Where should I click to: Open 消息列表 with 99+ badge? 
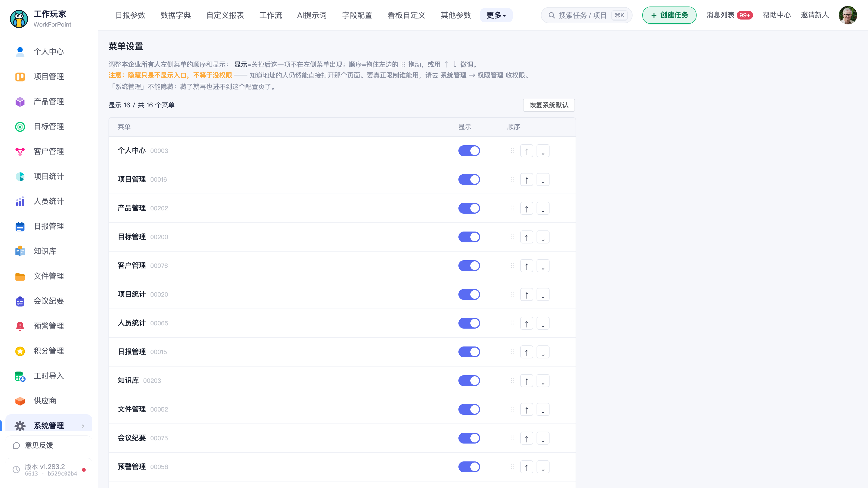(729, 15)
